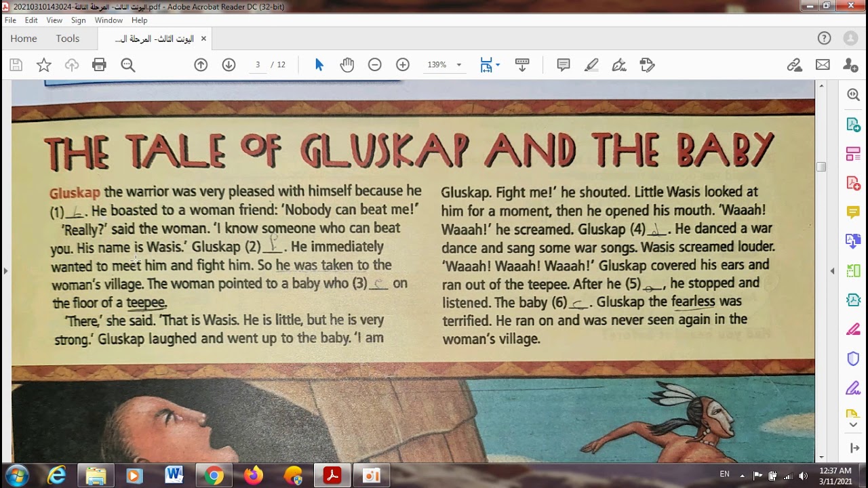Viewport: 868px width, 488px height.
Task: Open the Fill & Sign pen tool
Action: pos(618,65)
